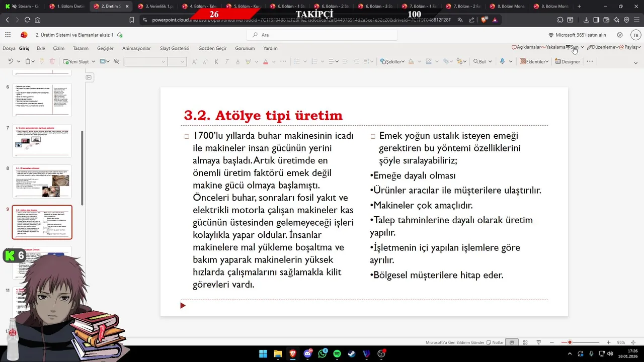Click the decrease font size icon
The height and width of the screenshot is (362, 644).
point(205,61)
